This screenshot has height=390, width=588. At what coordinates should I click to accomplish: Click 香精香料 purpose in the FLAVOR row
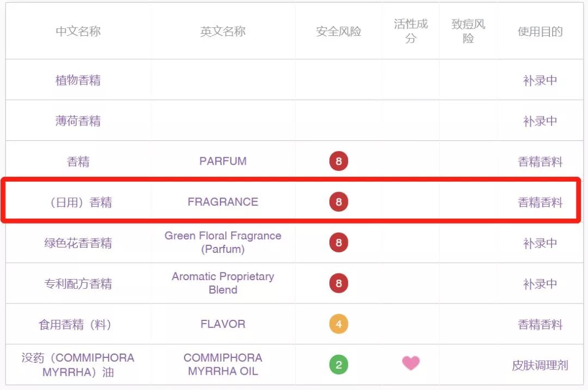540,324
